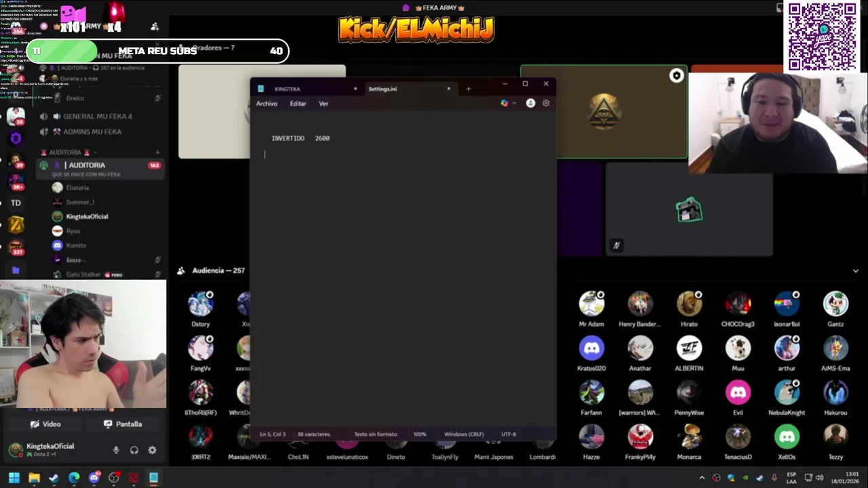Open the ESP LAA language switcher

791,478
